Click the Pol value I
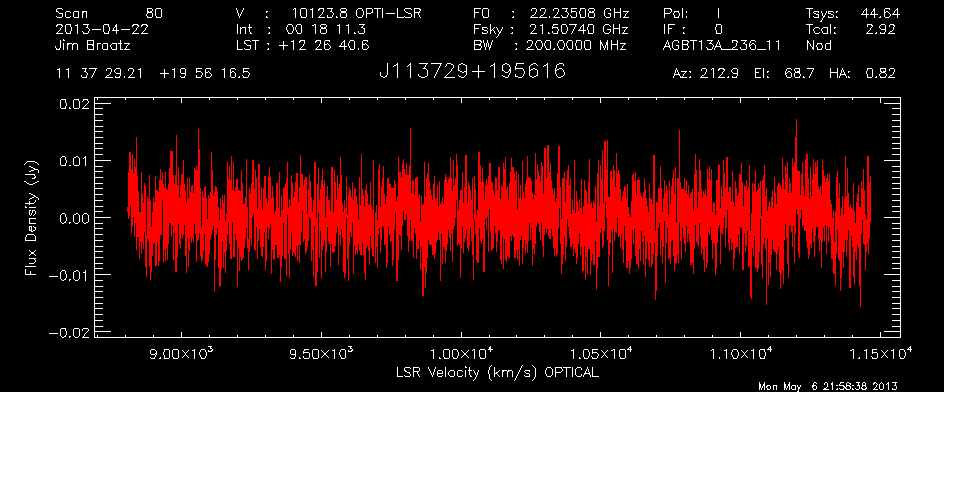Viewport: 962px width, 490px height. coord(718,13)
